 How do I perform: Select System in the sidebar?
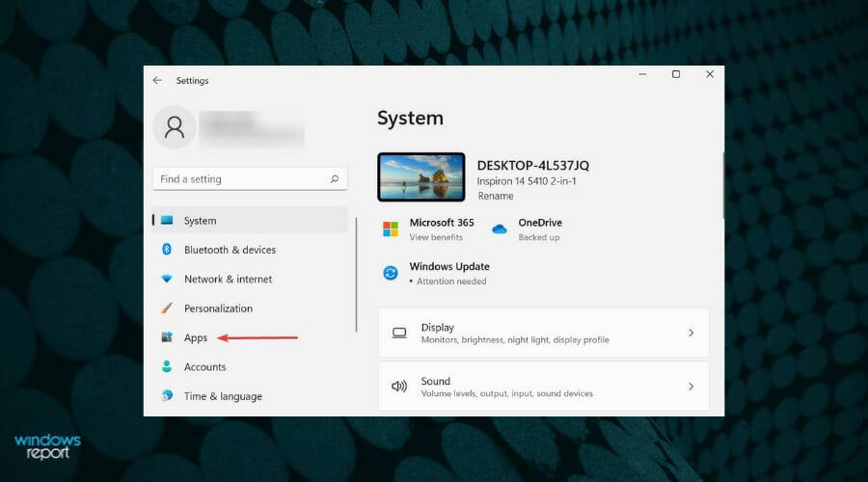250,220
